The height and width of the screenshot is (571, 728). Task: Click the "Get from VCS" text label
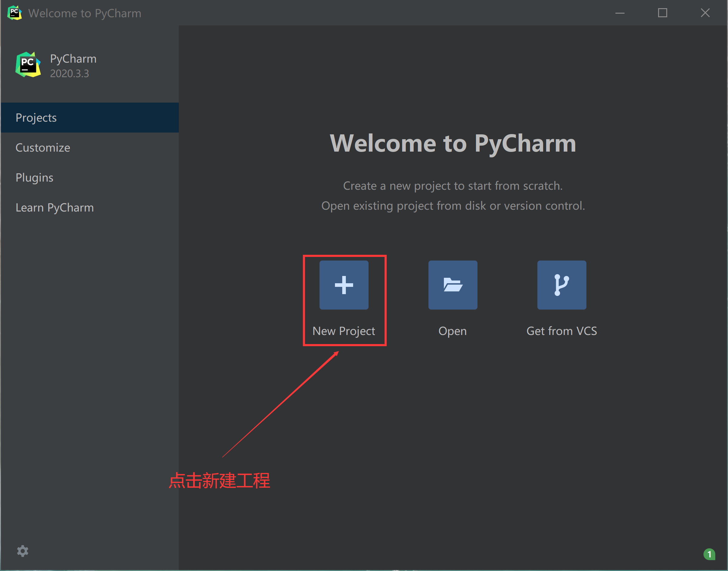[x=562, y=331]
